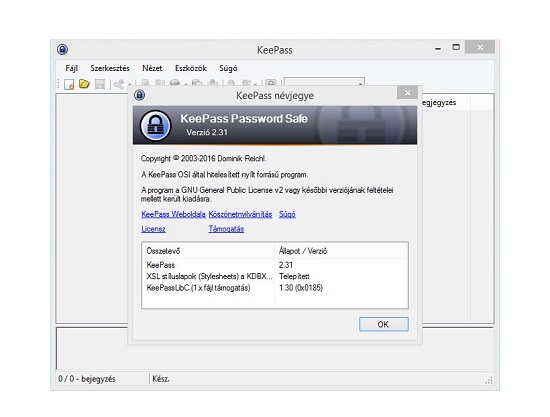Select the XSL stíluslapok row
This screenshot has height=417, width=550.
coord(275,276)
